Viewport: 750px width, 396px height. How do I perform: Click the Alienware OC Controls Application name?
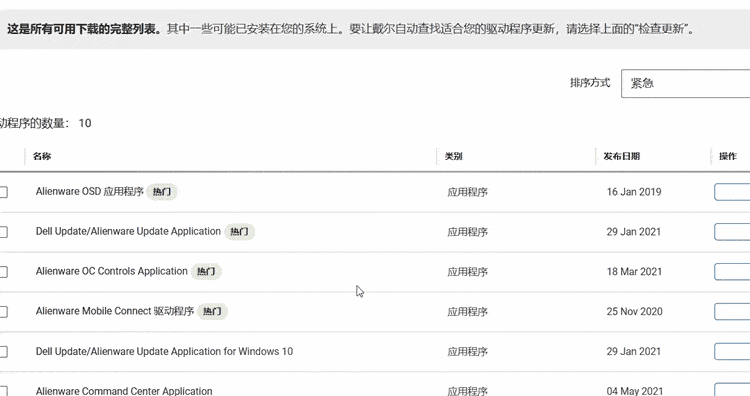tap(111, 271)
